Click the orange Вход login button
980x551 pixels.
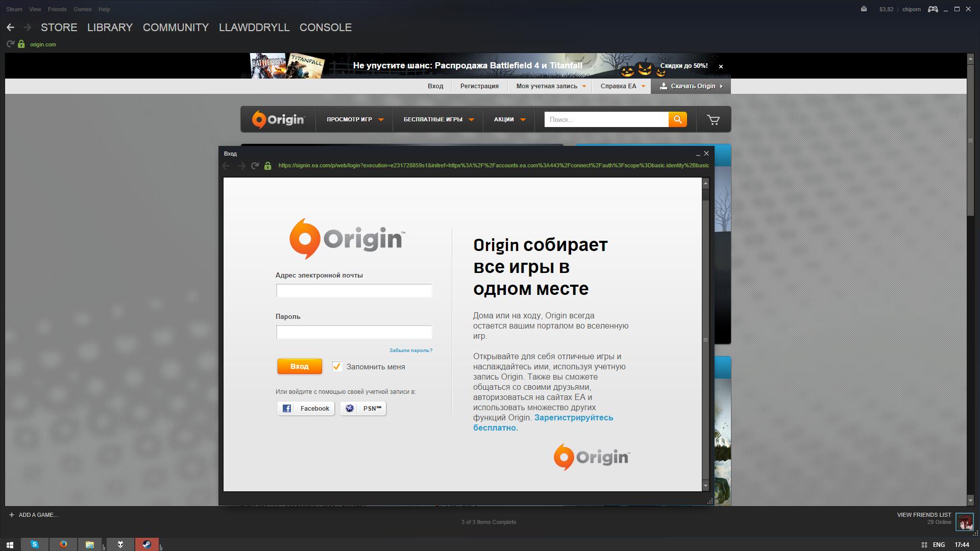tap(300, 366)
